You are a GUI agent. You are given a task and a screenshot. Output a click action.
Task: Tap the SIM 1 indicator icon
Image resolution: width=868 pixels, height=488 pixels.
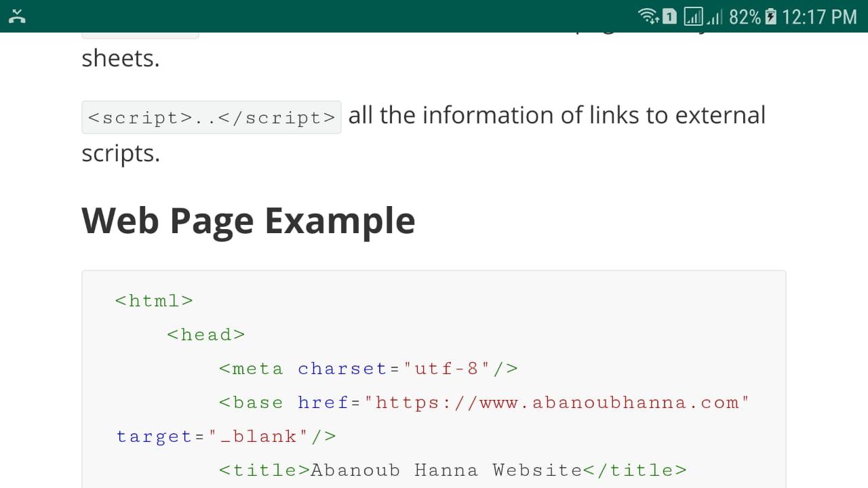tap(669, 16)
